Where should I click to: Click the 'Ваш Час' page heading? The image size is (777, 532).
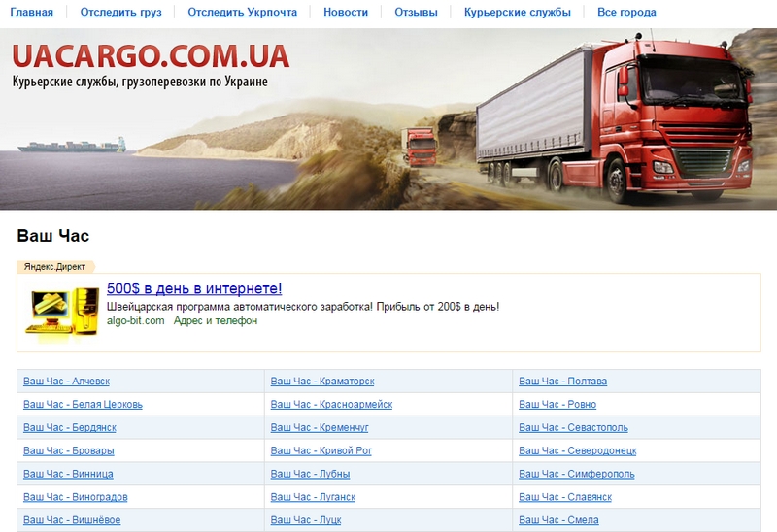tap(53, 235)
